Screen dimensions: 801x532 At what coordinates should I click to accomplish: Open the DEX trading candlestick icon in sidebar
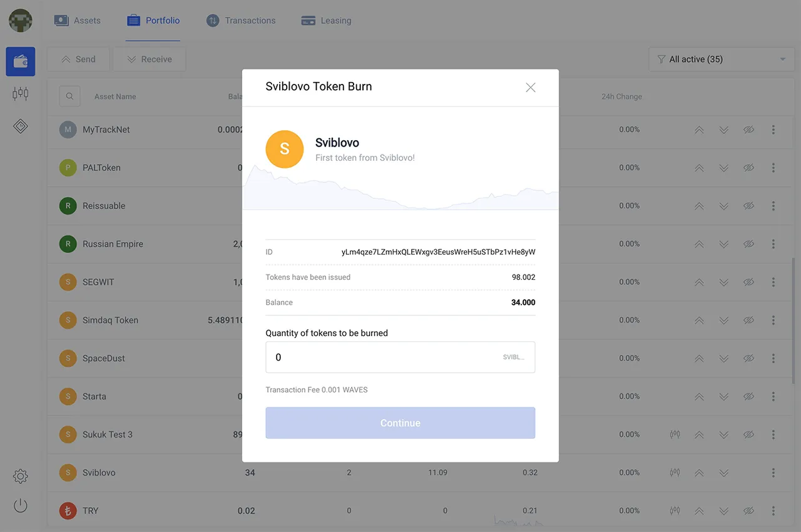tap(21, 94)
